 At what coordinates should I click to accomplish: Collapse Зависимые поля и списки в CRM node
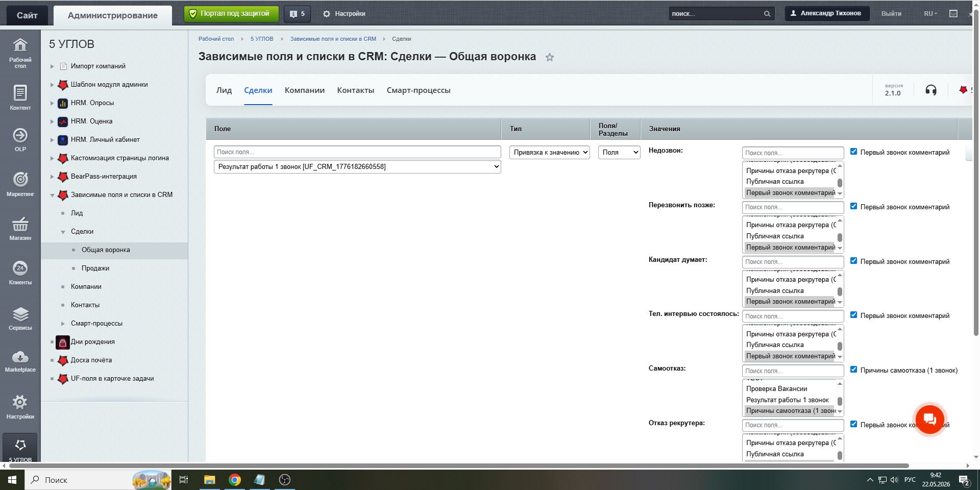tap(52, 195)
